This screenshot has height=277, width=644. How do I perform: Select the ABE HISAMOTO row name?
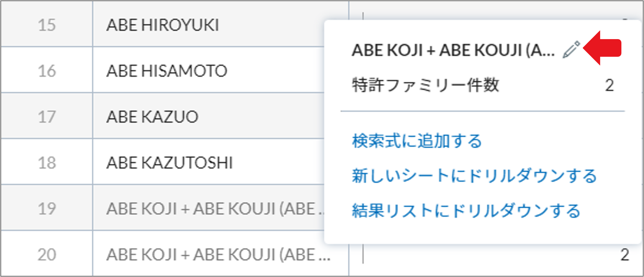point(167,71)
